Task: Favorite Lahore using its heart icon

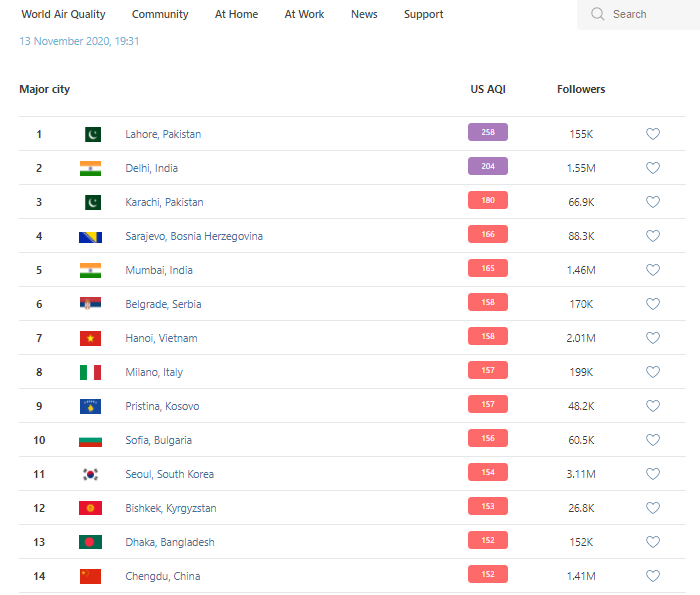Action: [653, 134]
